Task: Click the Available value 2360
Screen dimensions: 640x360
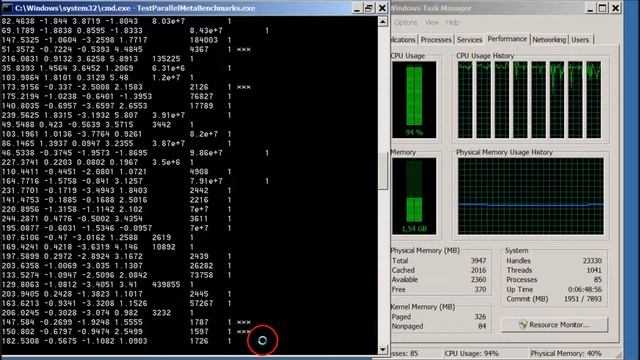Action: point(478,280)
